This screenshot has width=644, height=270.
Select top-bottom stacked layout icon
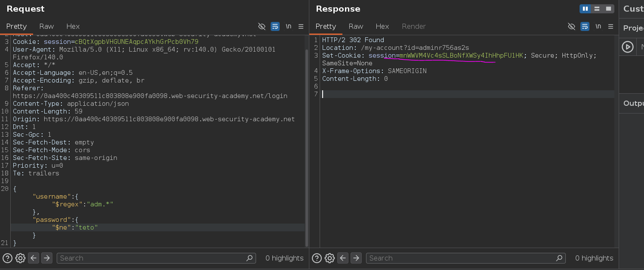[597, 9]
